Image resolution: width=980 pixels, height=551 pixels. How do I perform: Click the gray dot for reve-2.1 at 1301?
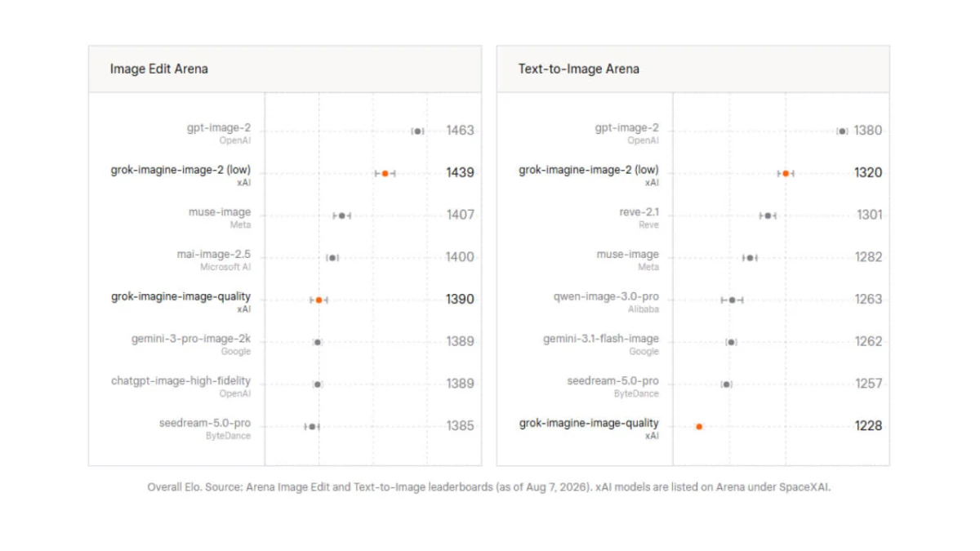point(768,216)
